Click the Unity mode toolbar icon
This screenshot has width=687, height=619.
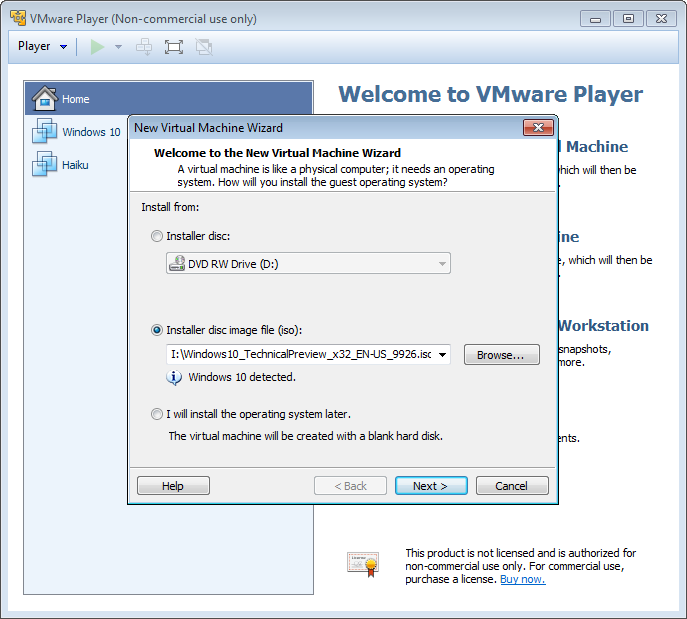pyautogui.click(x=204, y=47)
